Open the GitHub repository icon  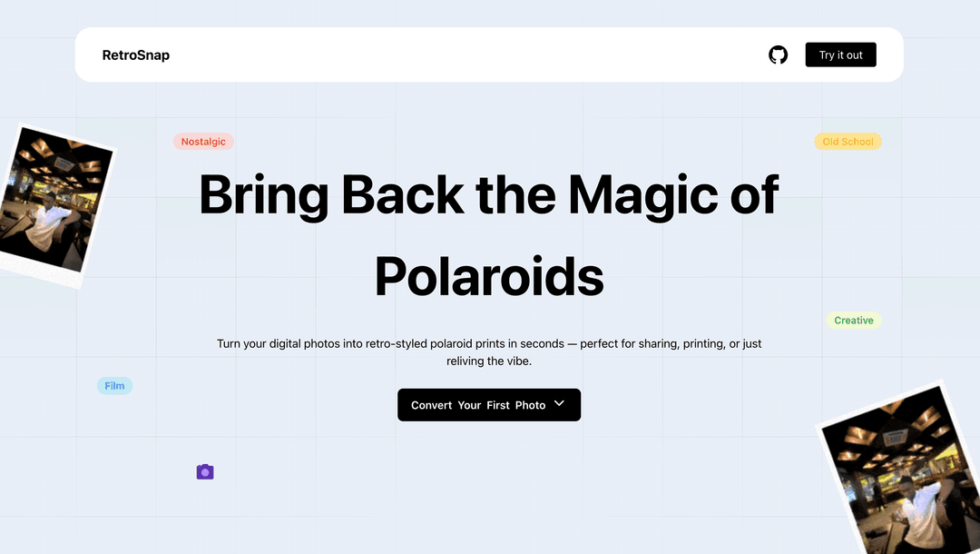779,54
